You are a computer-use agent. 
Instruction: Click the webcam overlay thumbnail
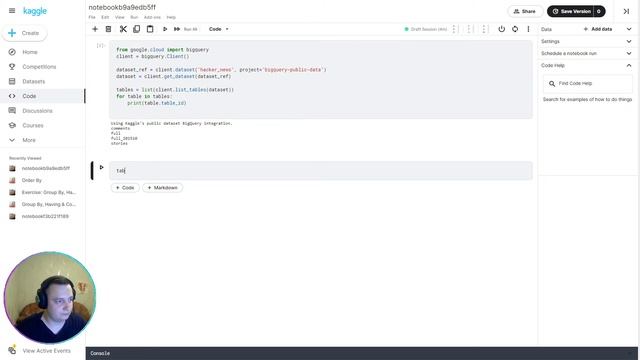click(50, 298)
